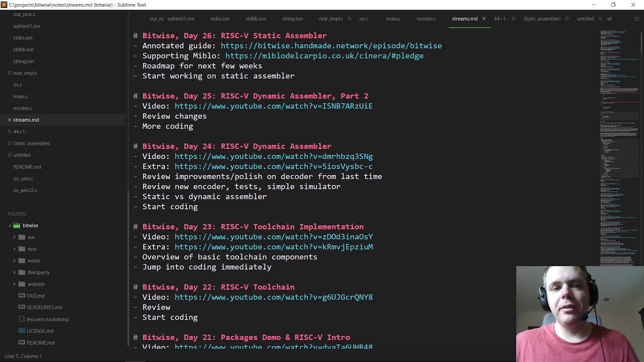Switch to the subtest1.ion tab

click(181, 19)
